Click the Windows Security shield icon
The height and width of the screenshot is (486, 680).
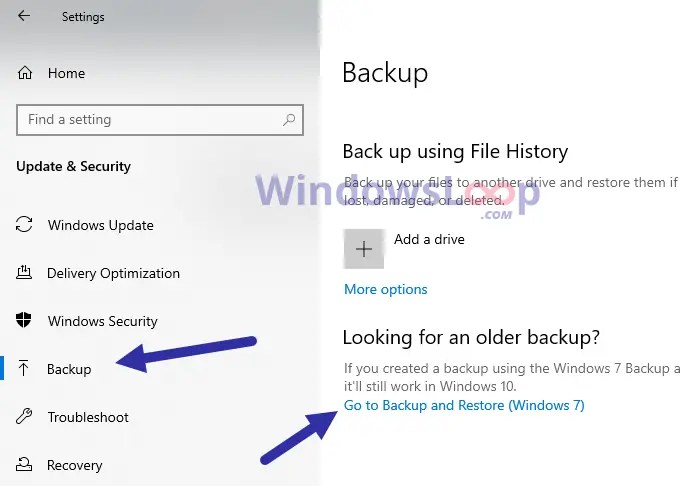click(23, 320)
